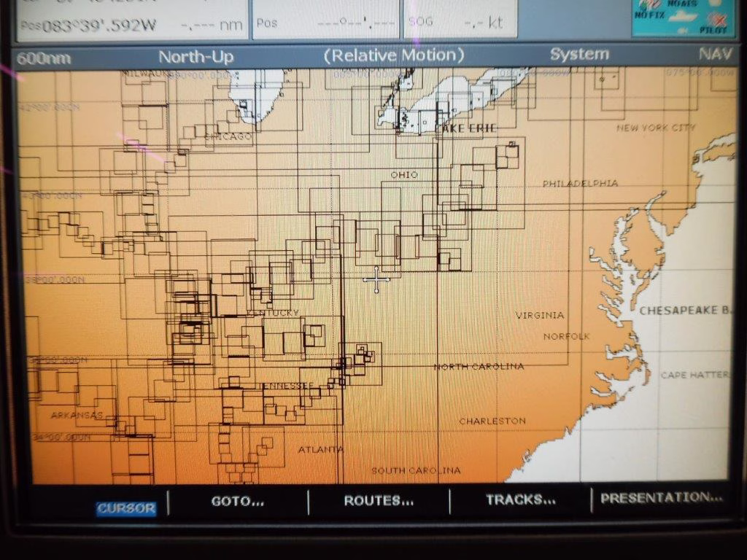Click the white crosshair cursor on chart

pos(376,279)
